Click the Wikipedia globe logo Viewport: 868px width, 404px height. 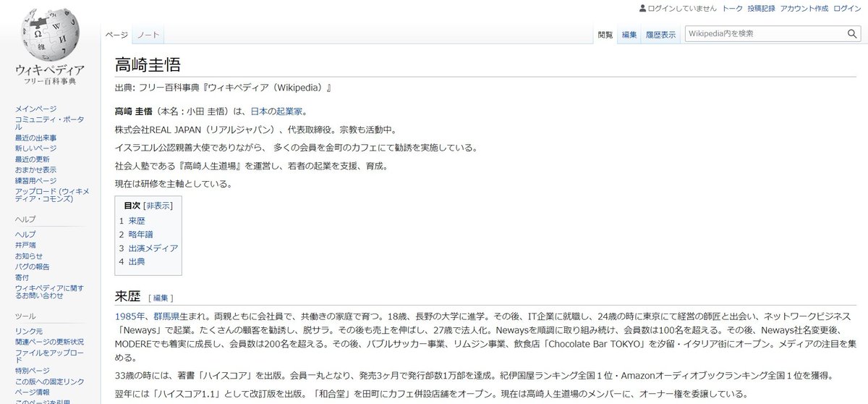pyautogui.click(x=50, y=35)
